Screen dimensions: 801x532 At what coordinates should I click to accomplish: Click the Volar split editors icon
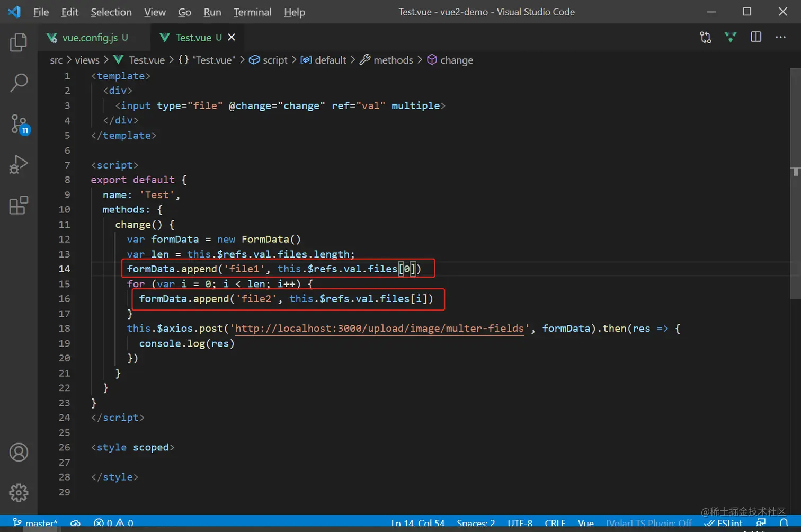tap(731, 37)
